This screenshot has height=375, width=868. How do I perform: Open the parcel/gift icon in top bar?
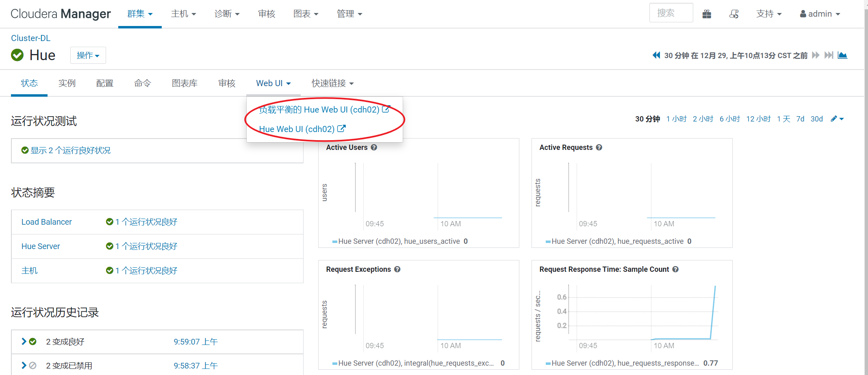(x=707, y=14)
